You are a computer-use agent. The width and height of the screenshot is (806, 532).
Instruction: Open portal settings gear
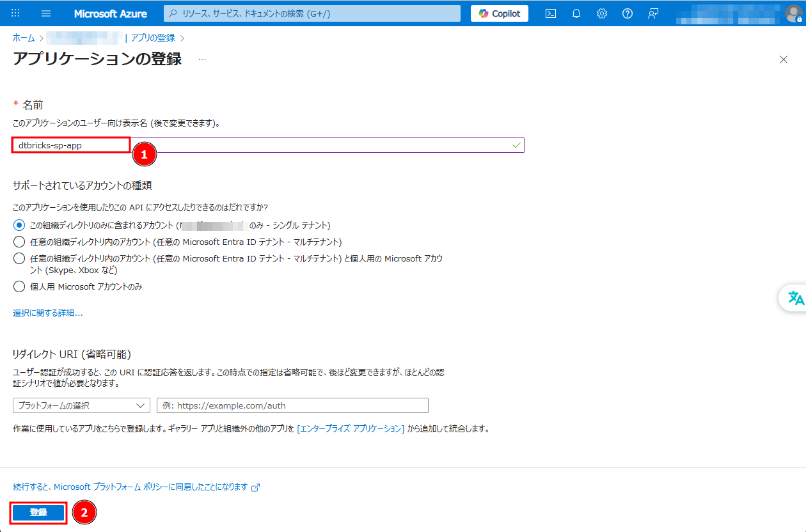[x=601, y=13]
